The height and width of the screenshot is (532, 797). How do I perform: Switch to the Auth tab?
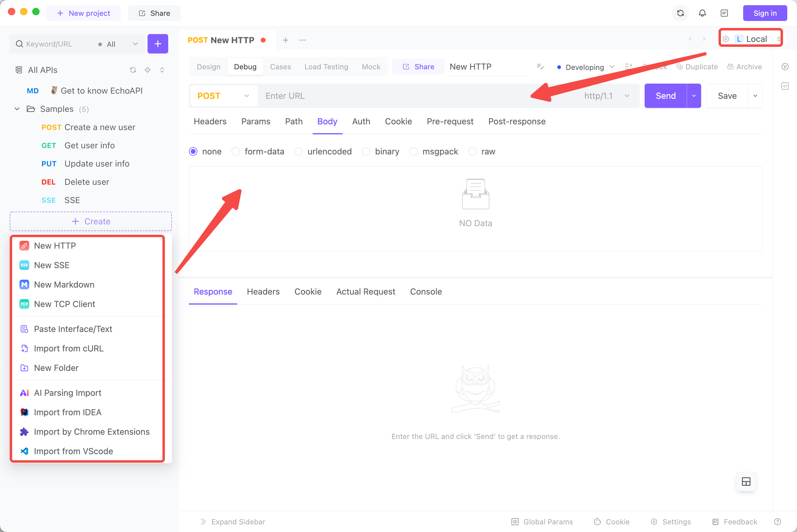tap(361, 121)
